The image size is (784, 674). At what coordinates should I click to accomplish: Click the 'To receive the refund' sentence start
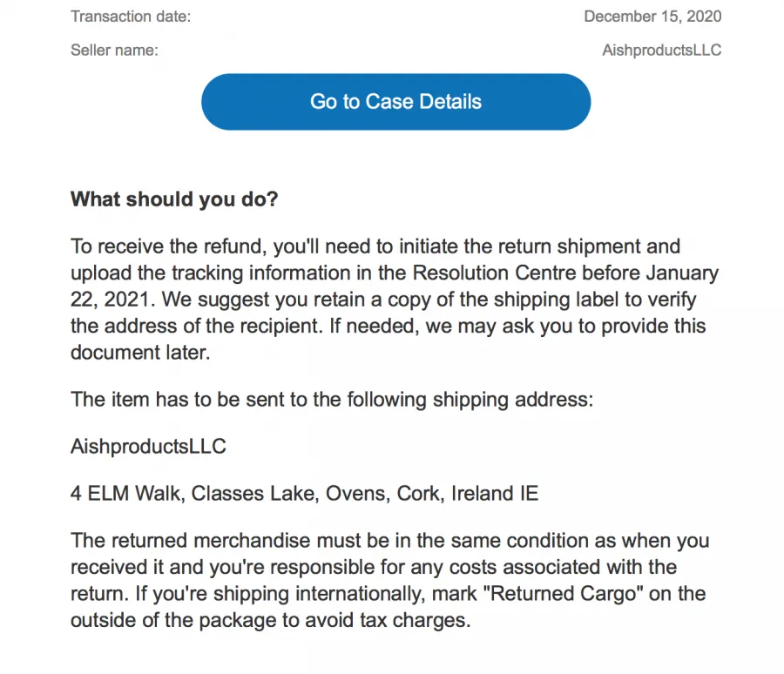168,246
